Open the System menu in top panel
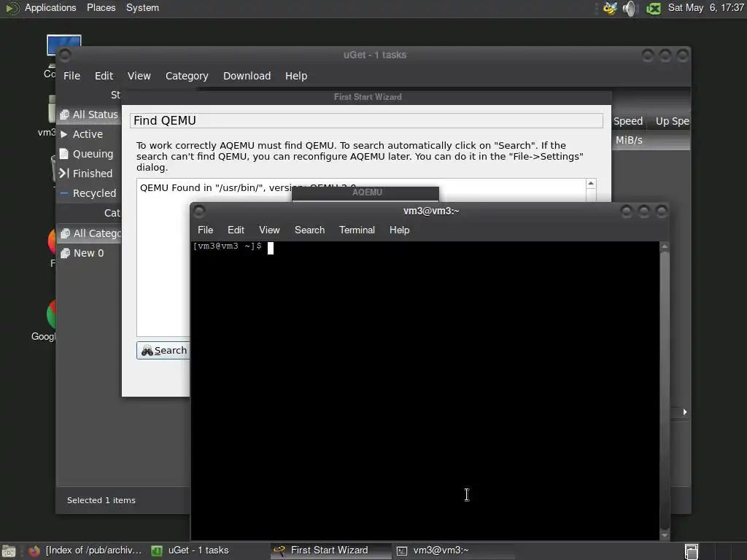This screenshot has width=747, height=560. (x=142, y=7)
